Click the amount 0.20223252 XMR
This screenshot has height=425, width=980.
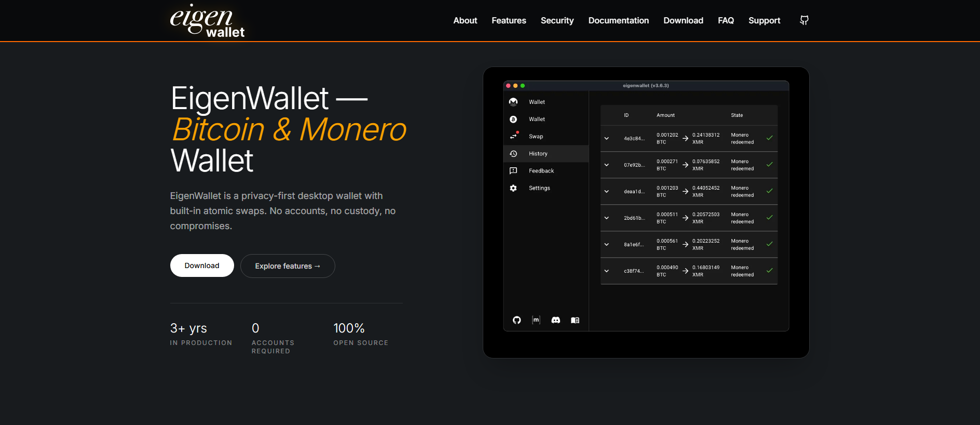coord(706,244)
